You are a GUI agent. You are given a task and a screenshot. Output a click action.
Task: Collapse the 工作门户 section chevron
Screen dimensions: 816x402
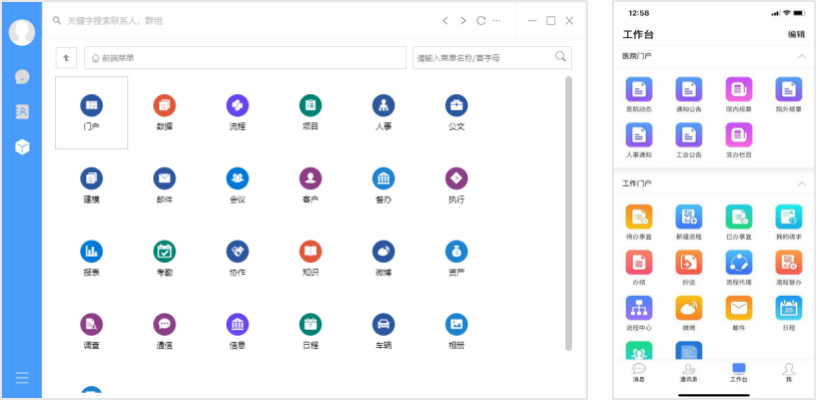click(801, 183)
